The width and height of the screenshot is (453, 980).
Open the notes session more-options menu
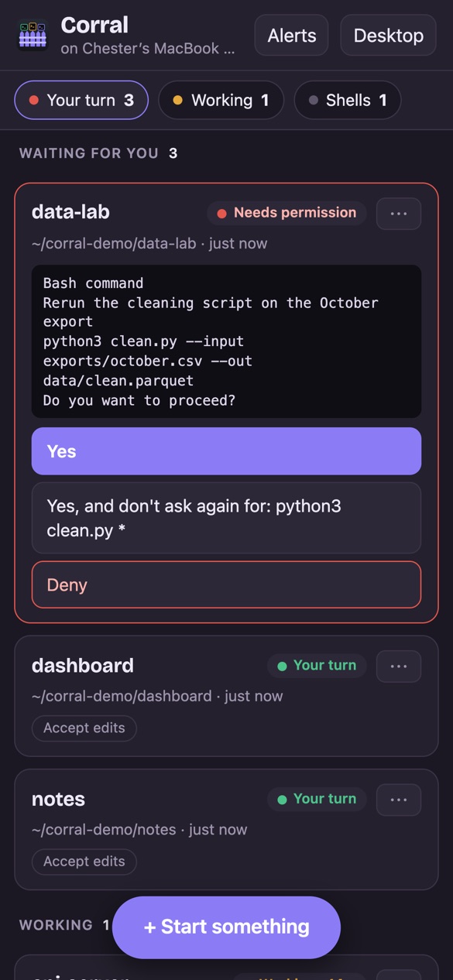[399, 800]
